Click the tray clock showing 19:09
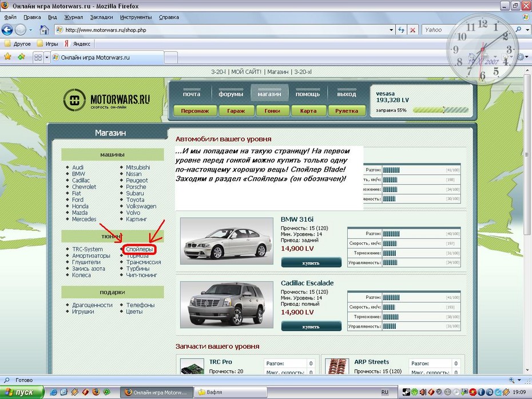 tap(519, 392)
